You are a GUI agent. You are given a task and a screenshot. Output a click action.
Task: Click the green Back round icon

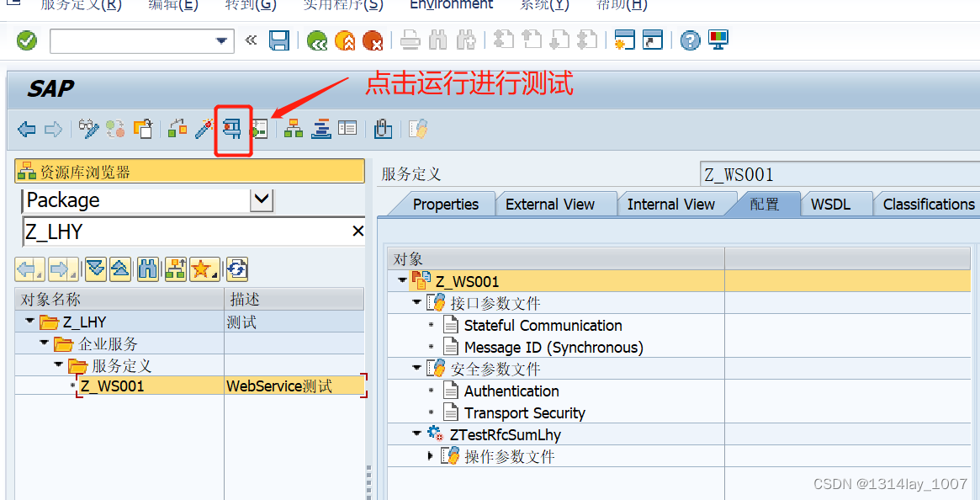point(317,40)
